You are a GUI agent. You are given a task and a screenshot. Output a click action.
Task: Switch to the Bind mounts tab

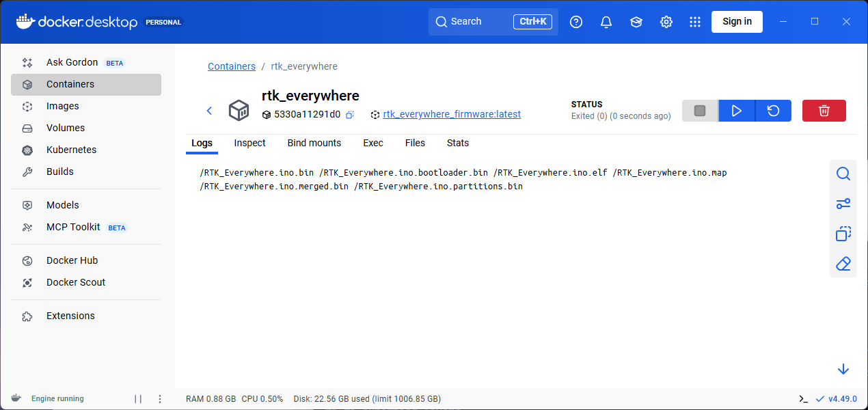314,143
